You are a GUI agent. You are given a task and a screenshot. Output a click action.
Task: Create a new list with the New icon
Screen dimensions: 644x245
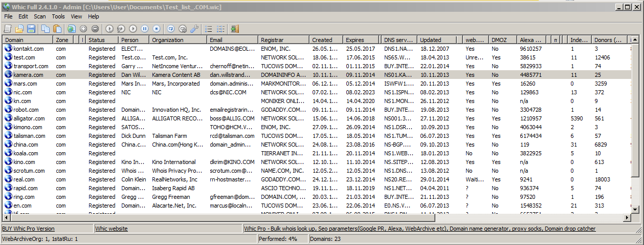coord(8,29)
